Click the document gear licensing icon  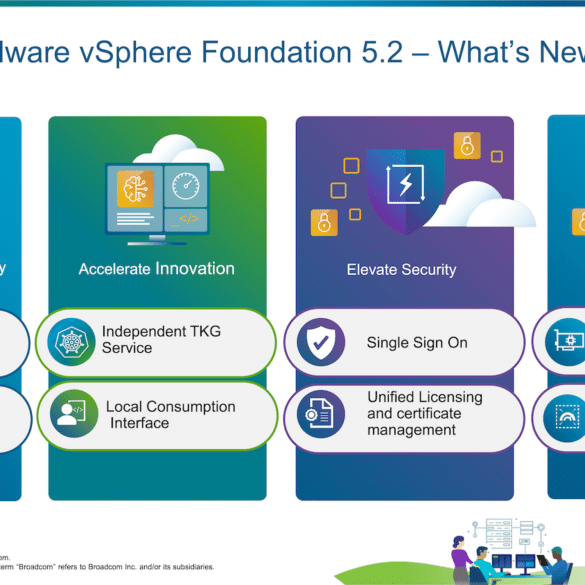coord(321,414)
